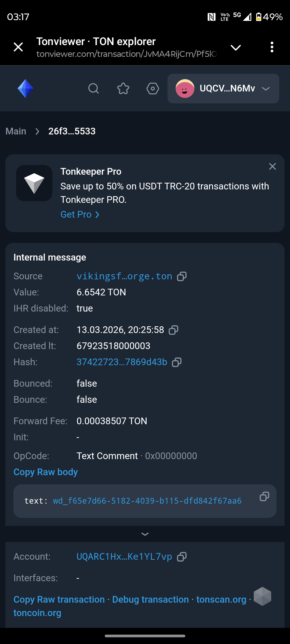
Task: Open the tonscan.org link
Action: (221, 599)
